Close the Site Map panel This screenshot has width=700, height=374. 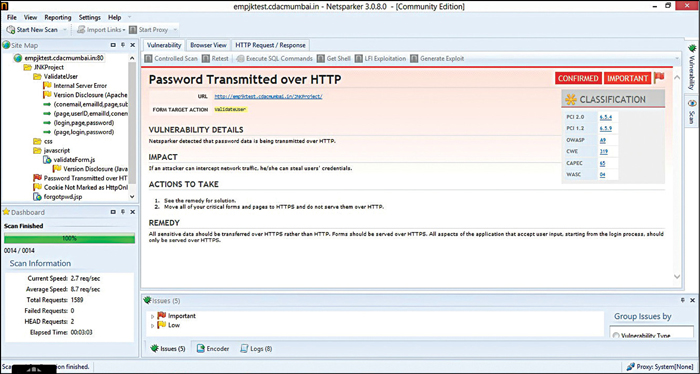point(133,45)
